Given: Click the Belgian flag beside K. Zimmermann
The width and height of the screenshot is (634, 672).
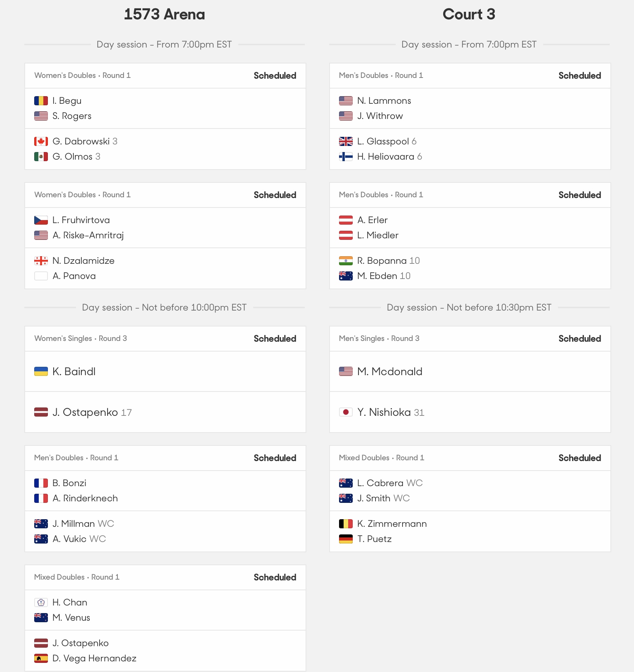Looking at the screenshot, I should 346,524.
